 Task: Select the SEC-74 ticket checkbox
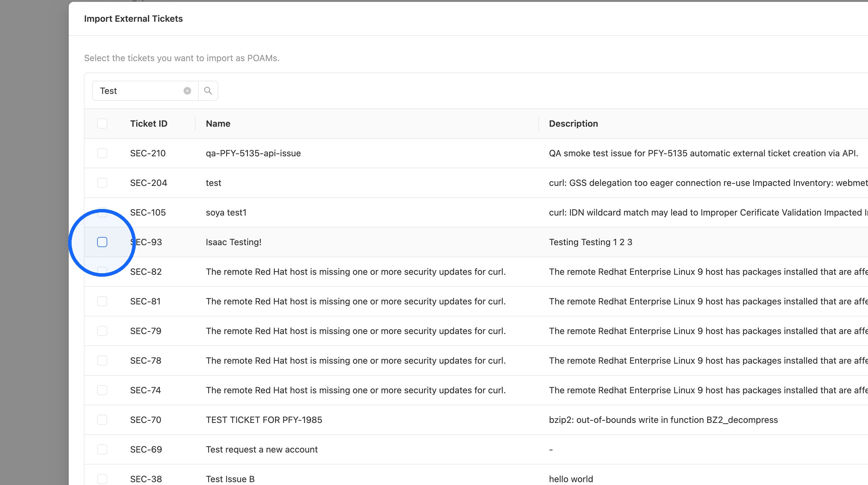pyautogui.click(x=102, y=390)
